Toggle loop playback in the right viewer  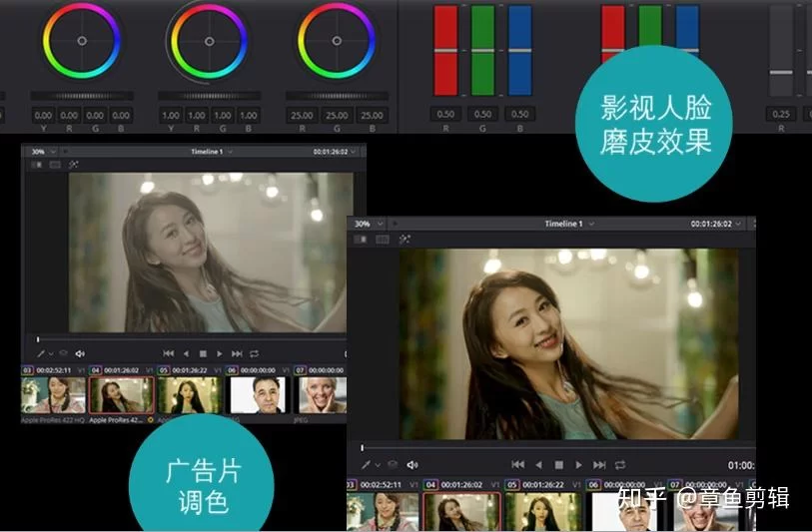[620, 465]
